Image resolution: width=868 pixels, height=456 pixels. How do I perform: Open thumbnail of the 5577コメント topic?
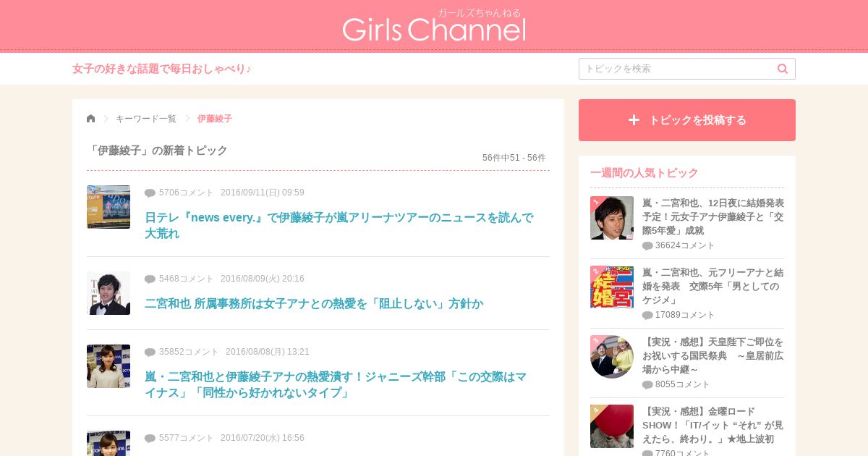[109, 443]
